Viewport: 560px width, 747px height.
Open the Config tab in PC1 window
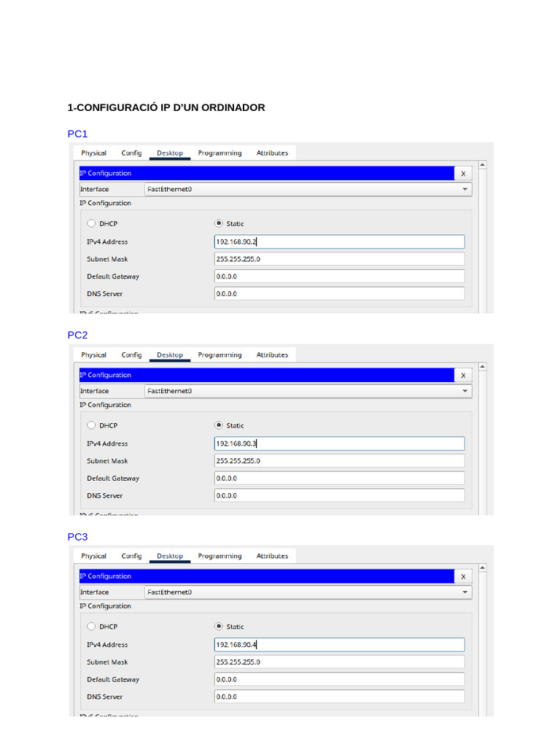[x=131, y=153]
